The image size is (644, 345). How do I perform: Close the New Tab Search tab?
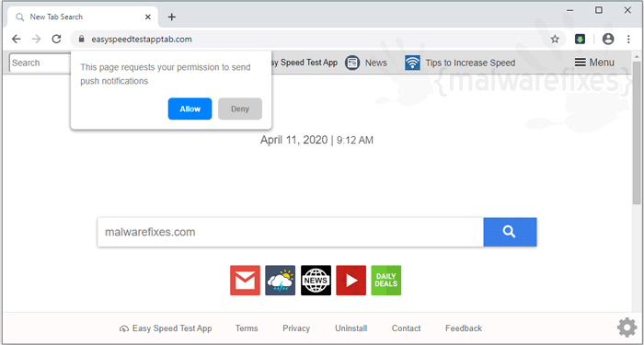148,17
